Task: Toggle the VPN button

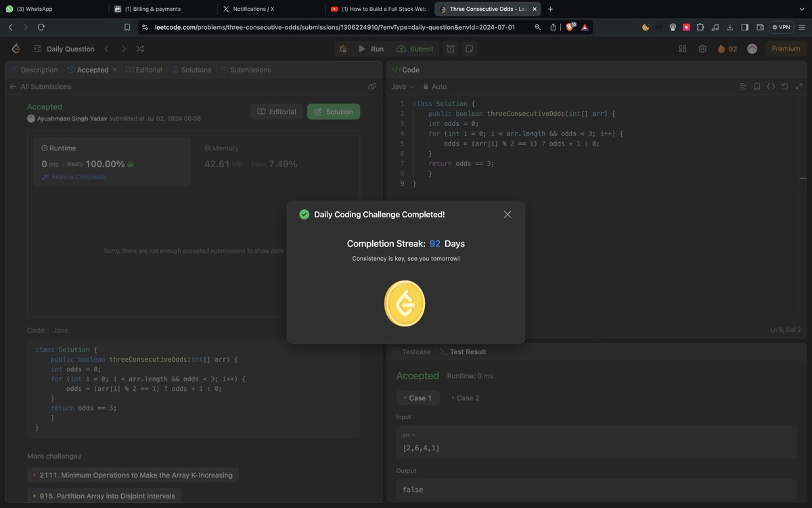Action: coord(781,27)
